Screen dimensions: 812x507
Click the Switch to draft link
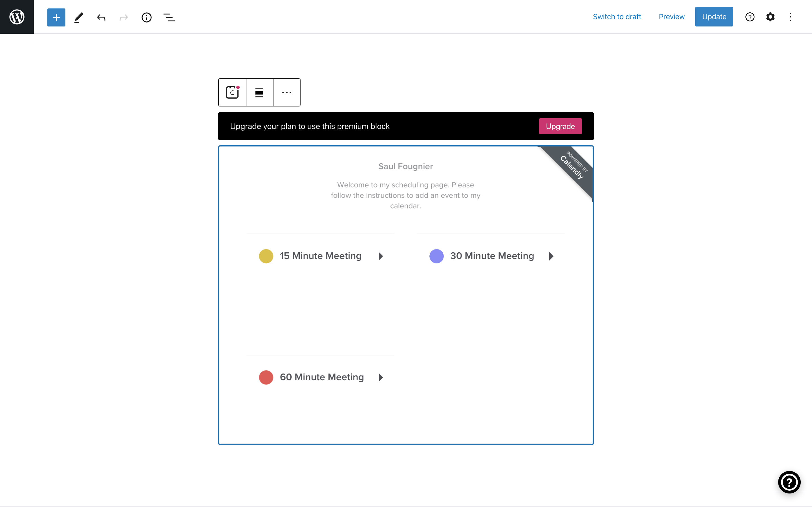click(x=617, y=17)
